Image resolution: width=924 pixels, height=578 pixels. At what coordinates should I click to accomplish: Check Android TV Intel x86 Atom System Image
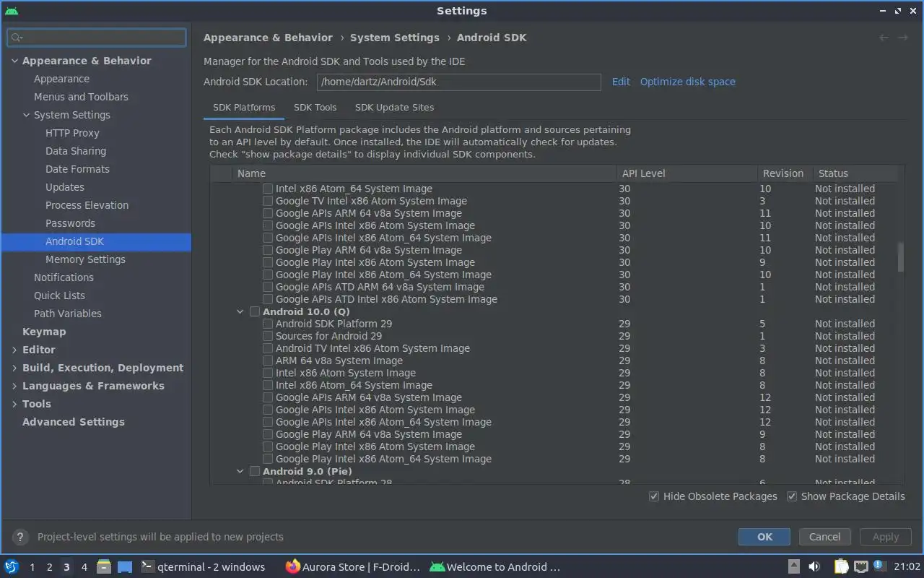point(268,348)
